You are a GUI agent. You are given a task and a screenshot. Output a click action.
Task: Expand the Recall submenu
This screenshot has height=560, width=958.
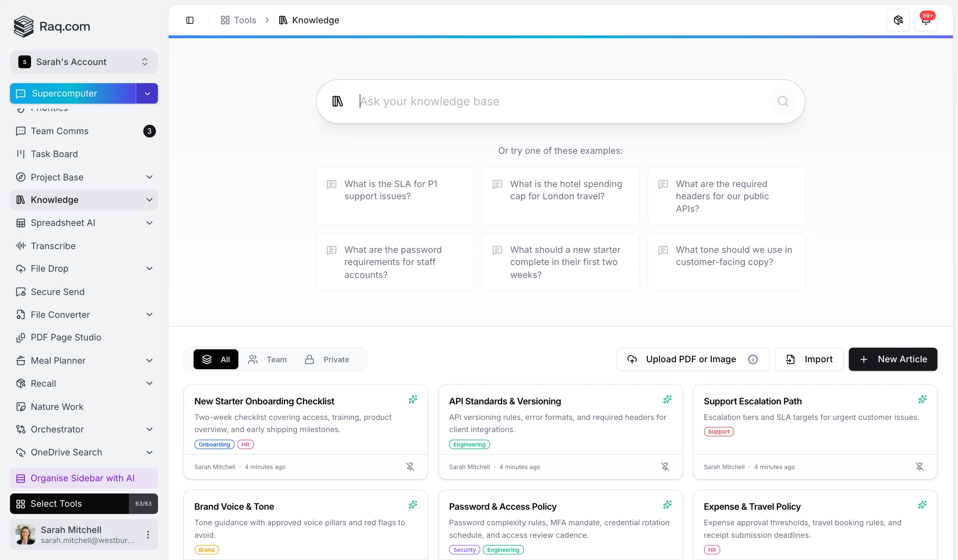(x=149, y=383)
